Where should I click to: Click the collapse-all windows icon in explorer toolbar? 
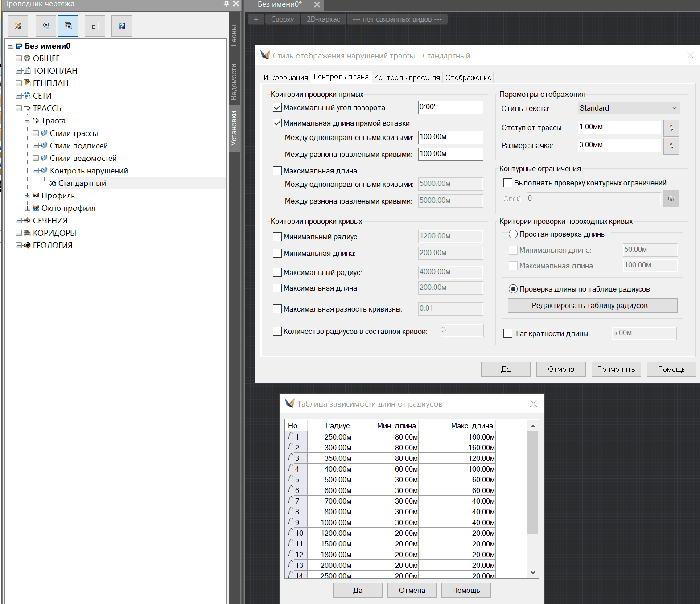pyautogui.click(x=95, y=26)
